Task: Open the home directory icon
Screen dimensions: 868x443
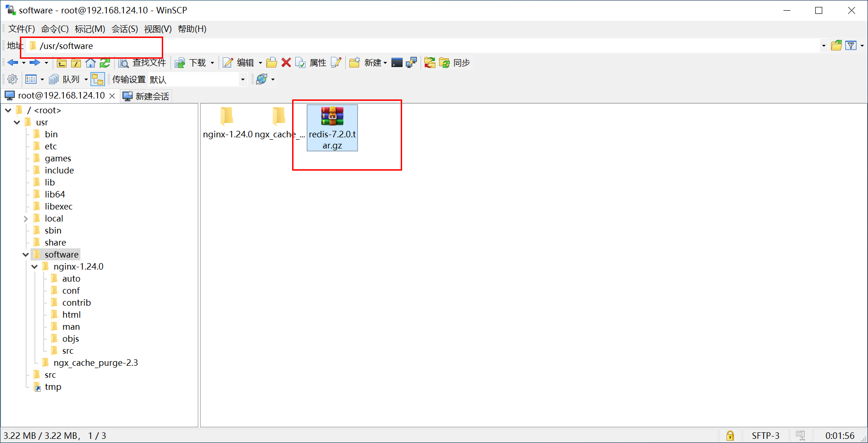Action: click(x=91, y=63)
